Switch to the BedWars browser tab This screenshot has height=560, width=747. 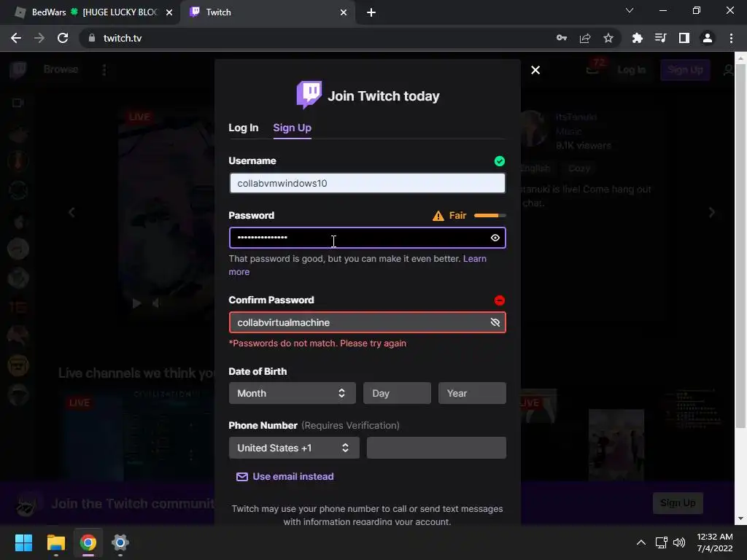[90, 12]
